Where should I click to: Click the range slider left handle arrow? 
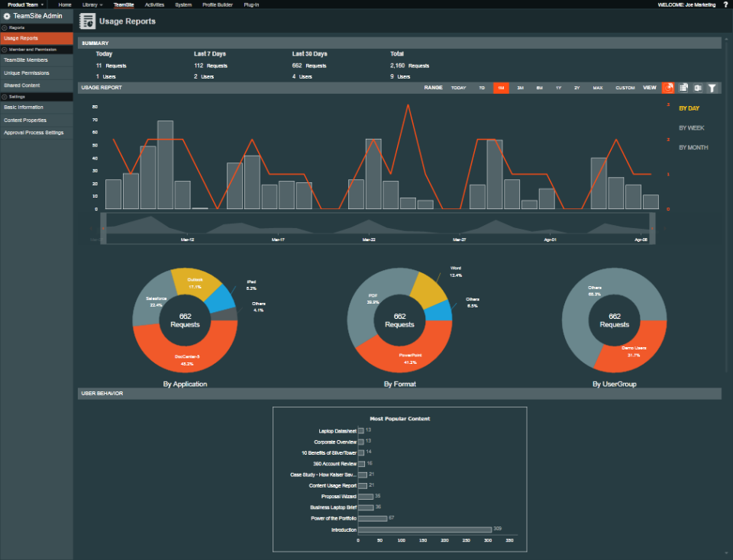point(103,228)
